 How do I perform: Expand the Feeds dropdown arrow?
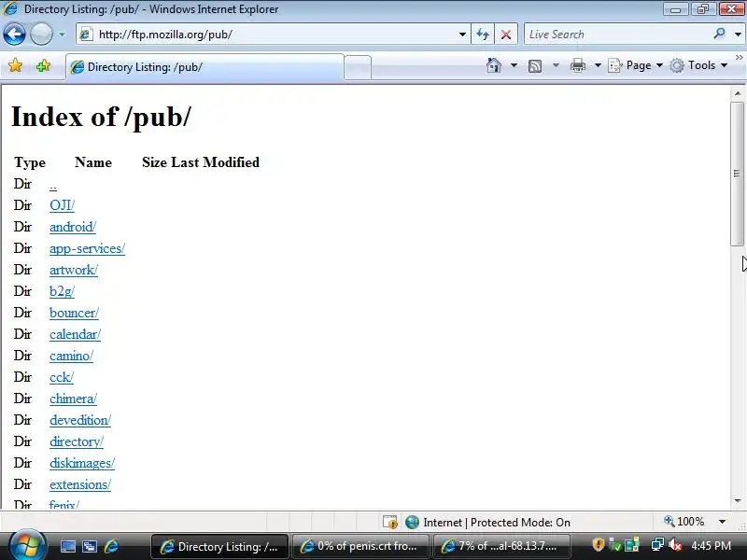coord(556,65)
